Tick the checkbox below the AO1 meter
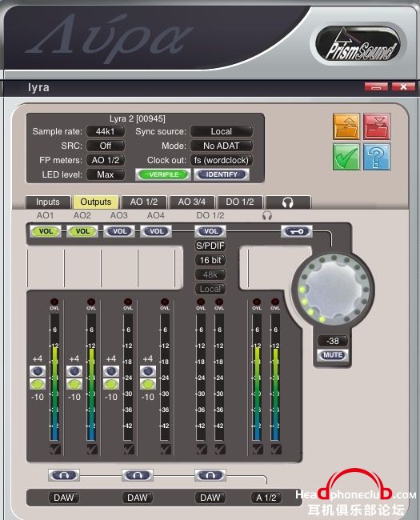This screenshot has width=420, height=520. click(55, 450)
